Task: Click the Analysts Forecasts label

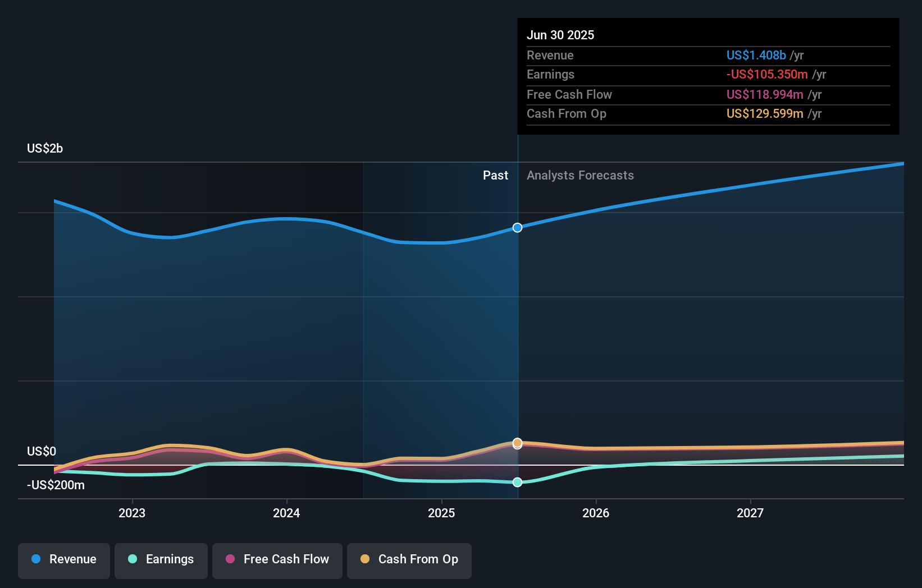Action: 580,175
